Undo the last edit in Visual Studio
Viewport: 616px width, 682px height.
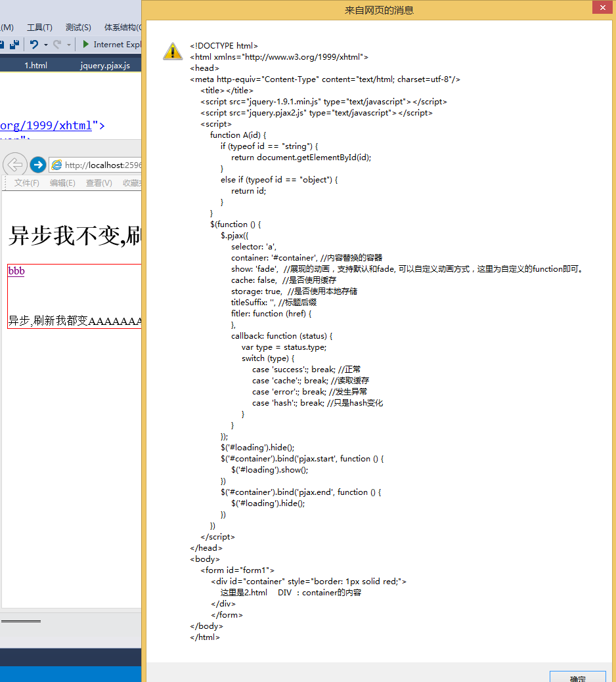click(34, 45)
